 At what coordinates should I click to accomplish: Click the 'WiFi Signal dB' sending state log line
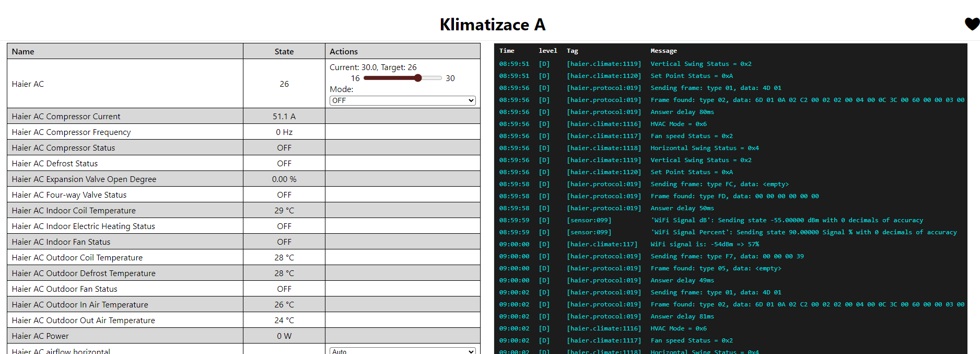pos(787,220)
